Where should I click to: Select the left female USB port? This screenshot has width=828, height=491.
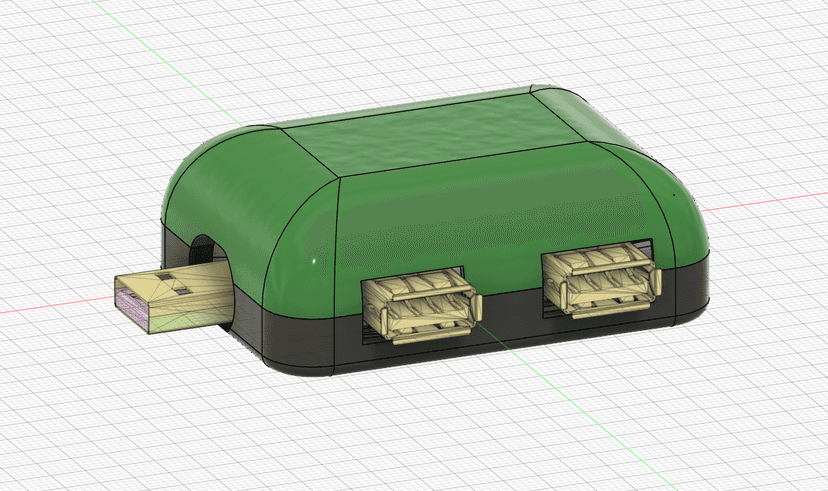tap(421, 305)
